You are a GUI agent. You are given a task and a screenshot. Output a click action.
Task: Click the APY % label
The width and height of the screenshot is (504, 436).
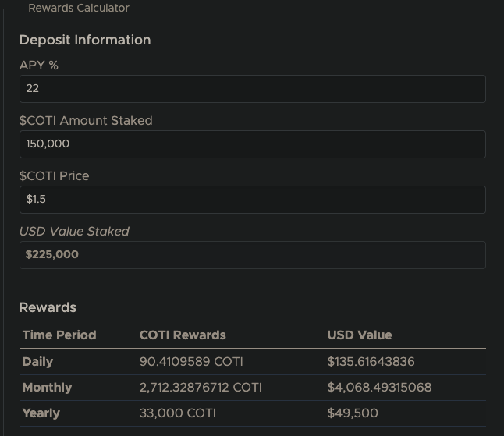(39, 66)
